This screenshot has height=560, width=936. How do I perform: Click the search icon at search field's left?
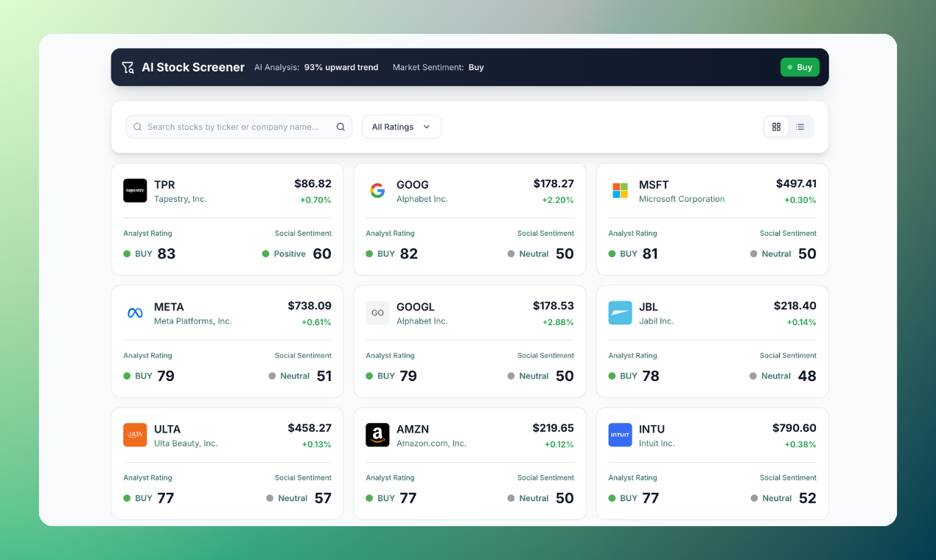coord(138,127)
